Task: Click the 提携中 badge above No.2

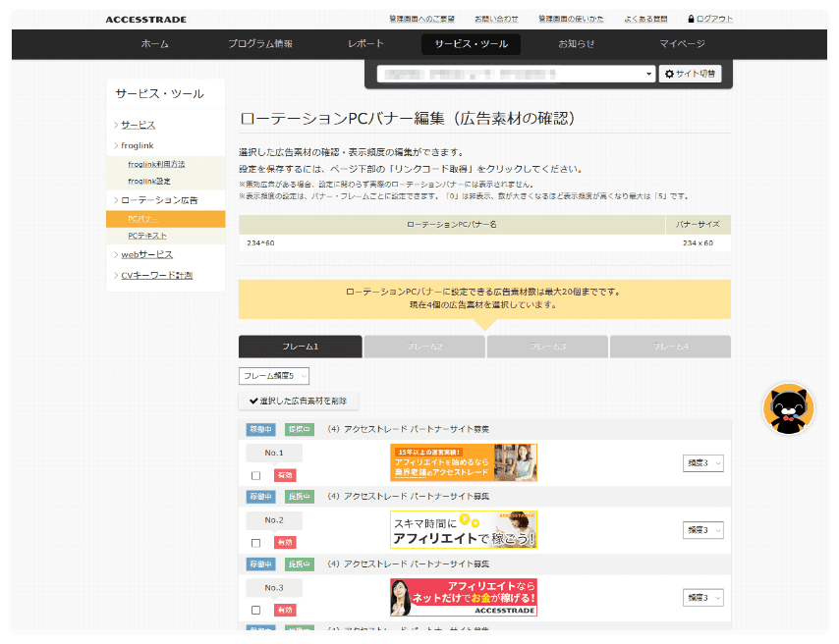Action: [x=299, y=497]
